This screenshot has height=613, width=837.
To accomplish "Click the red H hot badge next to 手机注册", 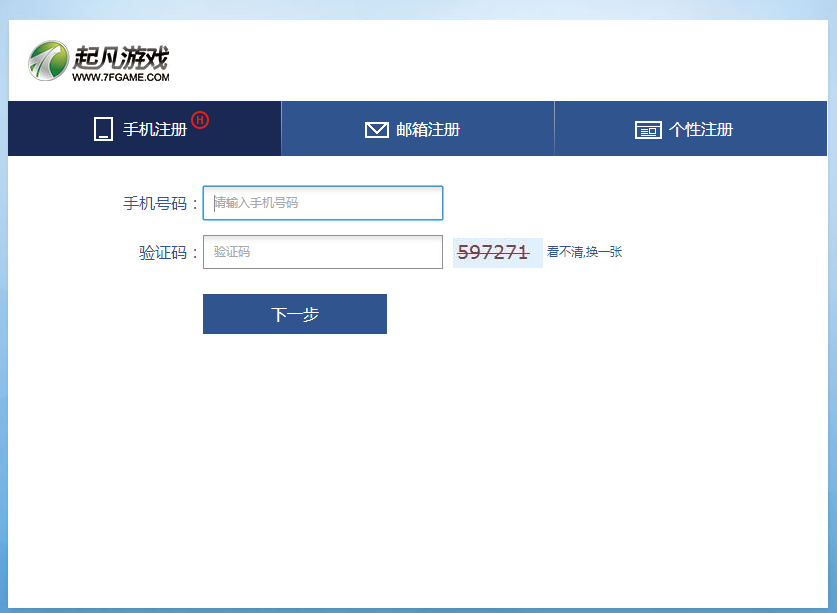I will 202,119.
